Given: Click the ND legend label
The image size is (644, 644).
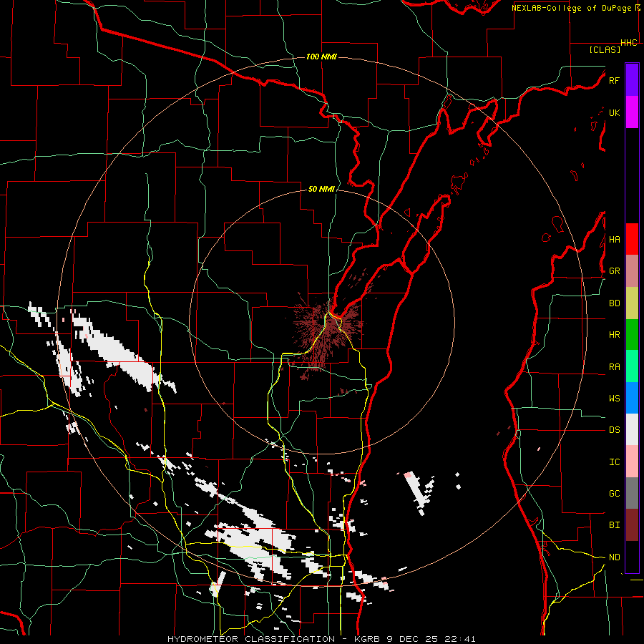Looking at the screenshot, I should click(614, 557).
